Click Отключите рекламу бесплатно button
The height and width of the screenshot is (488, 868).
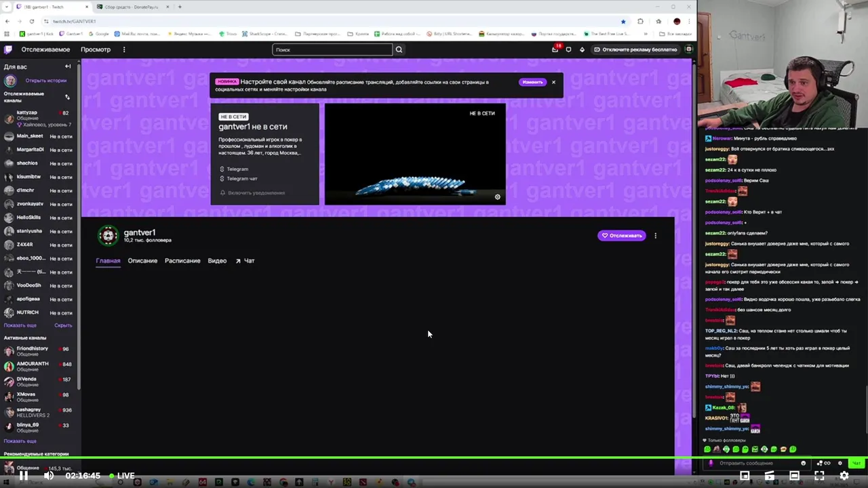click(x=635, y=49)
